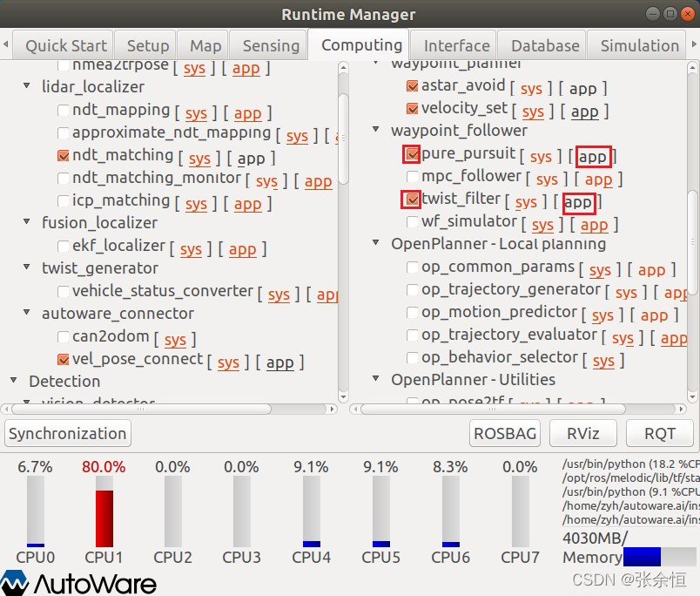Image resolution: width=700 pixels, height=596 pixels.
Task: Enable the wf_simulator checkbox
Action: [413, 222]
